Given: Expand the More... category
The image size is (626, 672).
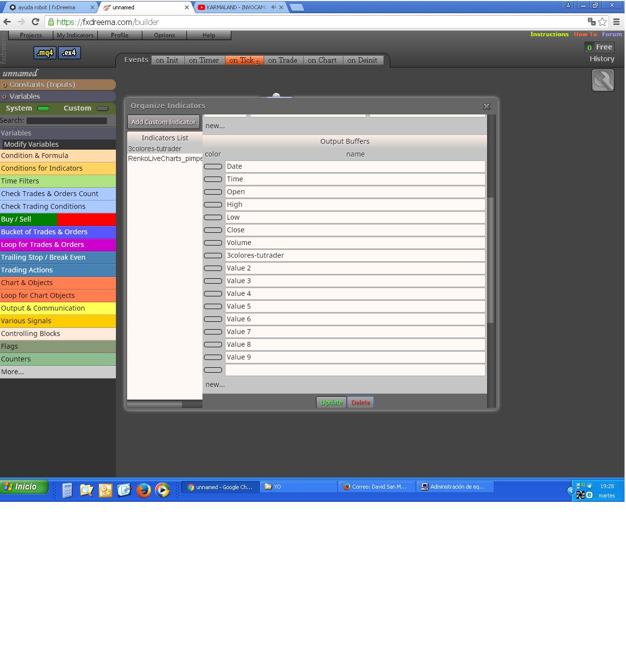Looking at the screenshot, I should tap(58, 372).
